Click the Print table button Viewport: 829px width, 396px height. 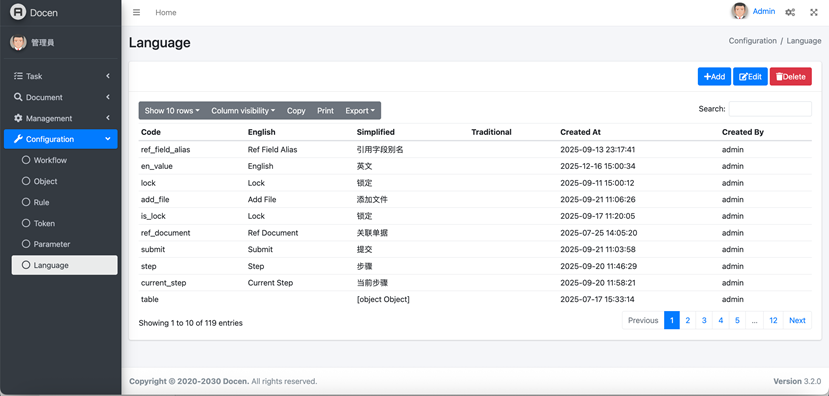tap(325, 110)
